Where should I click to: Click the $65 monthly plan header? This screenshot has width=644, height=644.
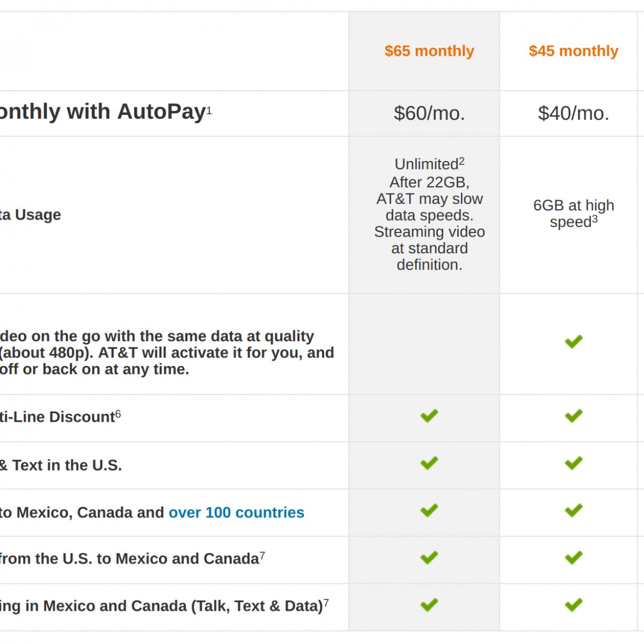(x=429, y=51)
